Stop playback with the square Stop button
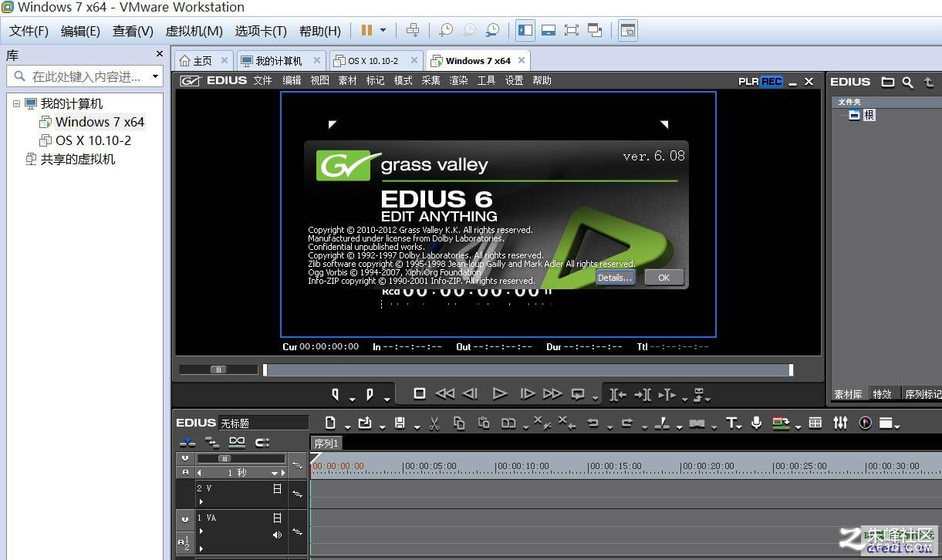Image resolution: width=942 pixels, height=560 pixels. coord(420,393)
